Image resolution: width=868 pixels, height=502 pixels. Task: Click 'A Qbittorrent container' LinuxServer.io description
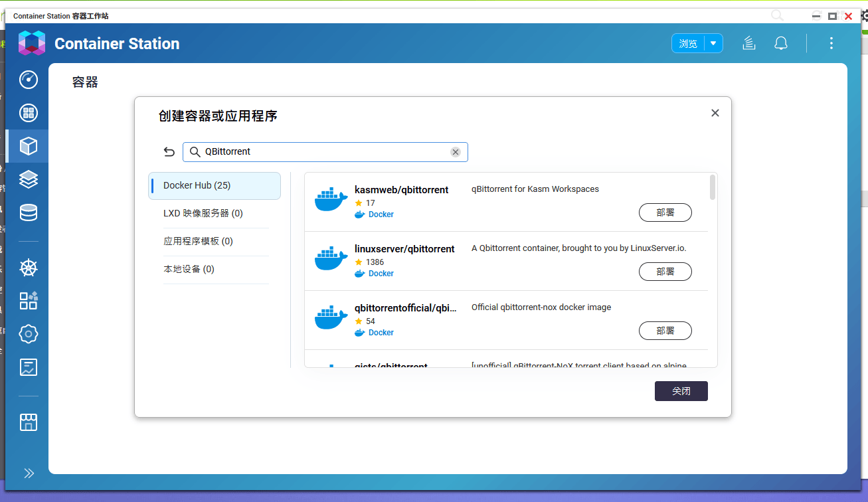[579, 248]
